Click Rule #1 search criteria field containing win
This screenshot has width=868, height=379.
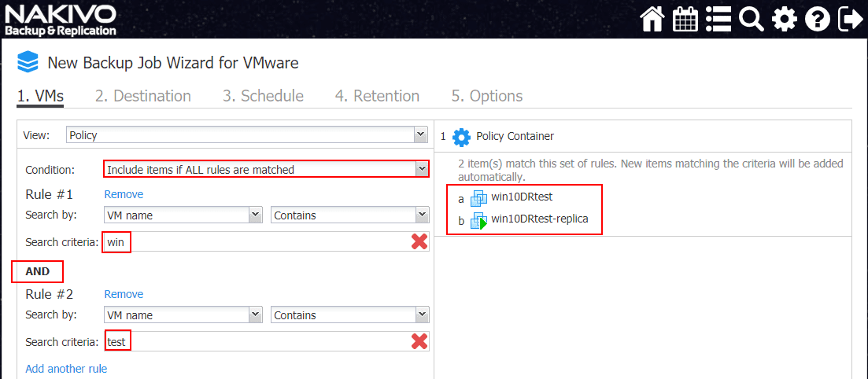tap(266, 241)
